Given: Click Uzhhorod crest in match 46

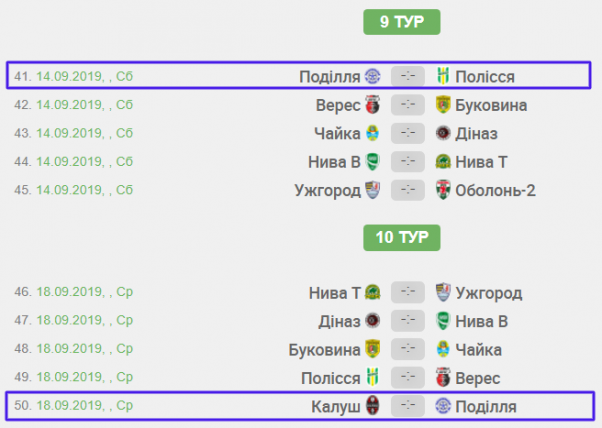Looking at the screenshot, I should click(x=443, y=293).
